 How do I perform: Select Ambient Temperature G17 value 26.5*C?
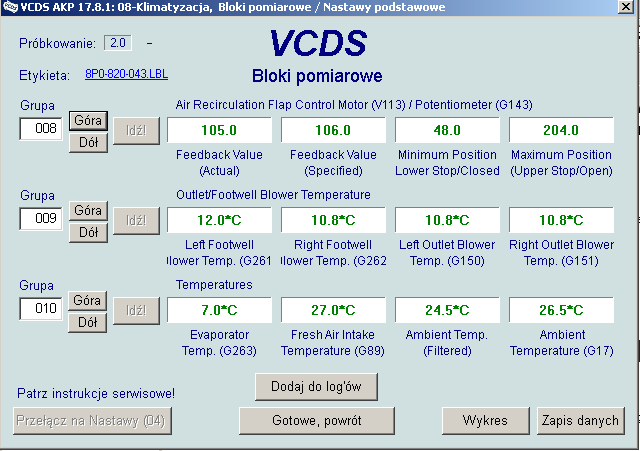point(561,310)
